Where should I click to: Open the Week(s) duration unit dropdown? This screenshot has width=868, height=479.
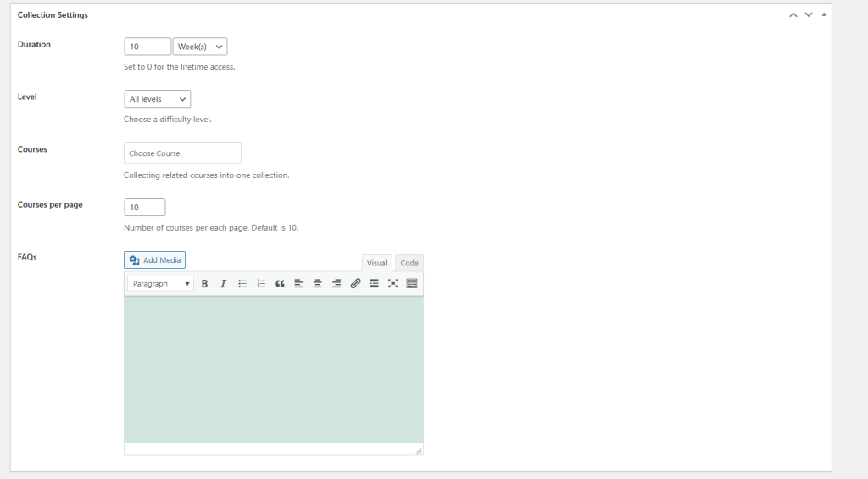click(200, 47)
